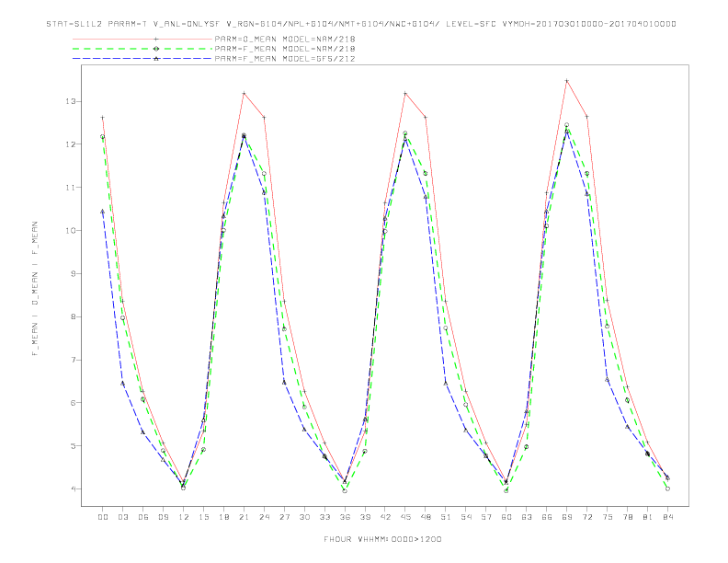Click red plus data point at hour 69 peak
This screenshot has width=728, height=563.
(x=567, y=81)
